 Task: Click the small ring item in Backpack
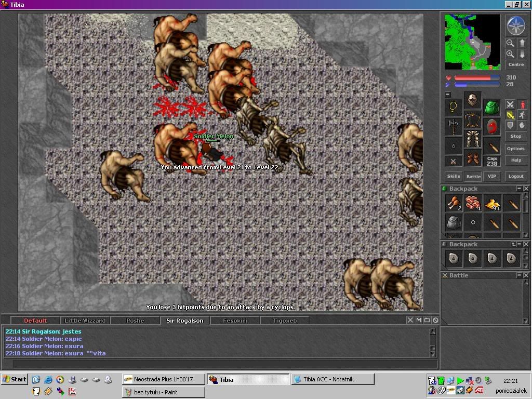point(473,222)
